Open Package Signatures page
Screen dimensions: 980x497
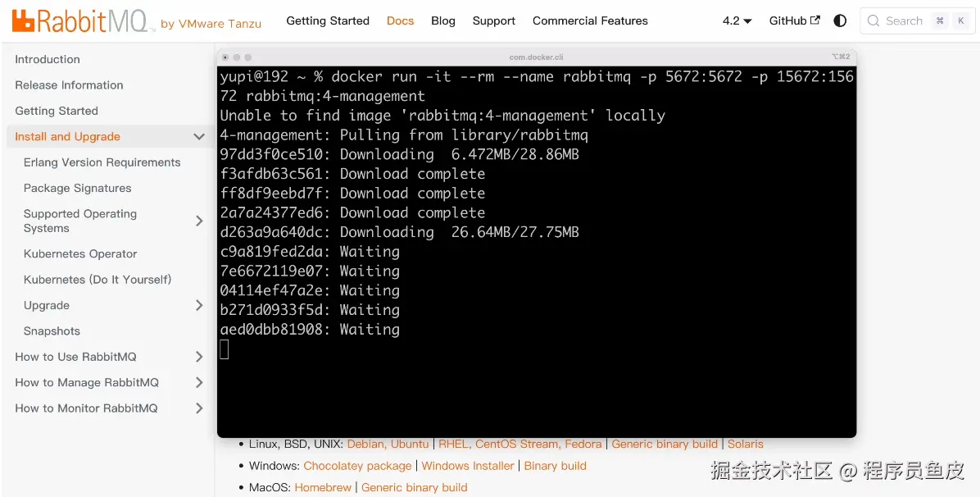click(x=78, y=188)
